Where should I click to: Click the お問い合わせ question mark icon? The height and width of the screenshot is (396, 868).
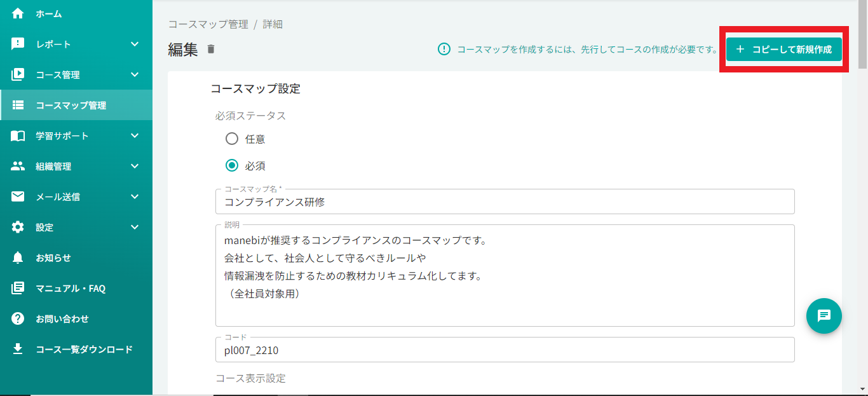tap(18, 318)
